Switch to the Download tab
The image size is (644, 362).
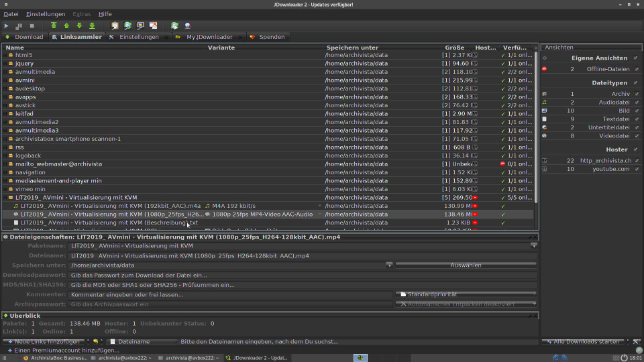24,37
